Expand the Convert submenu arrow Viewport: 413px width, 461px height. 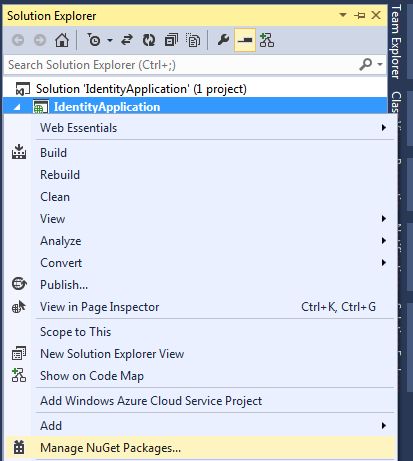[384, 262]
